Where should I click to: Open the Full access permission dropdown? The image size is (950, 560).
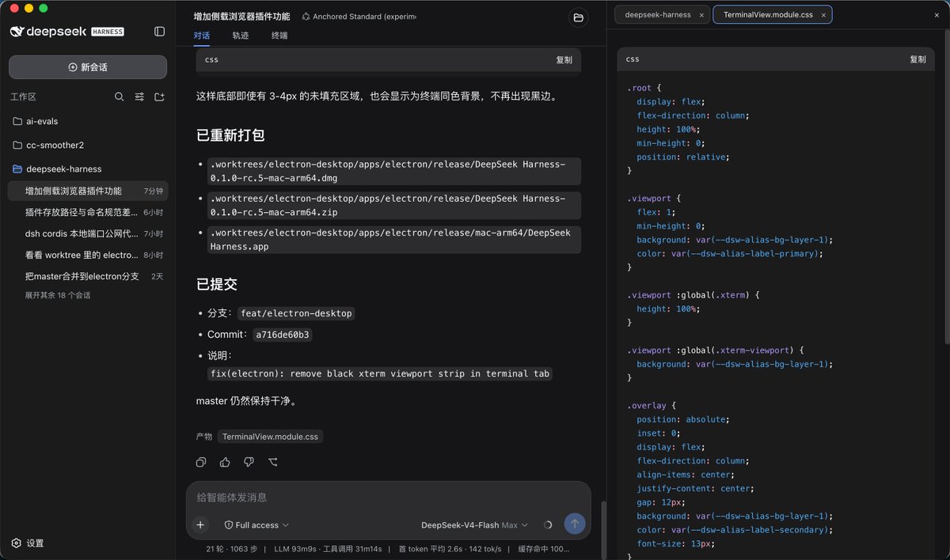[257, 525]
